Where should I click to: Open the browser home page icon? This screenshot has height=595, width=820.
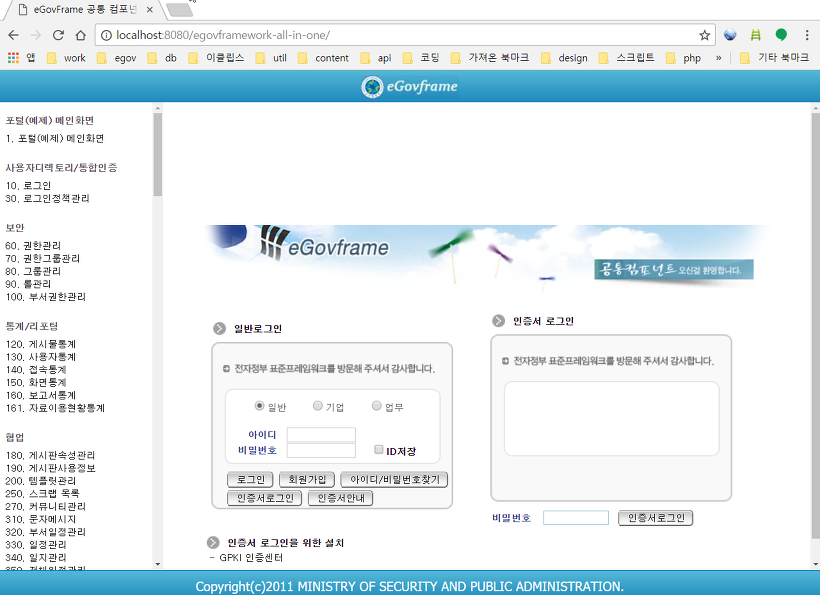pos(81,35)
